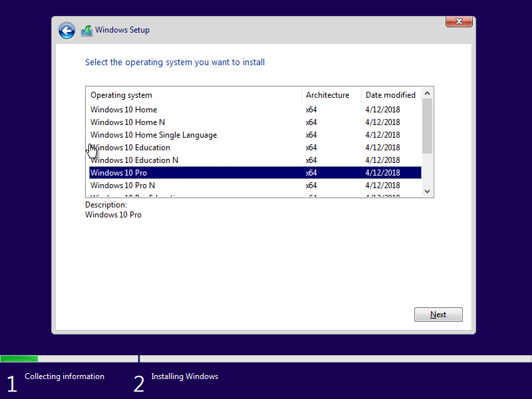Click x64 in the Windows 10 Home row

click(x=311, y=110)
